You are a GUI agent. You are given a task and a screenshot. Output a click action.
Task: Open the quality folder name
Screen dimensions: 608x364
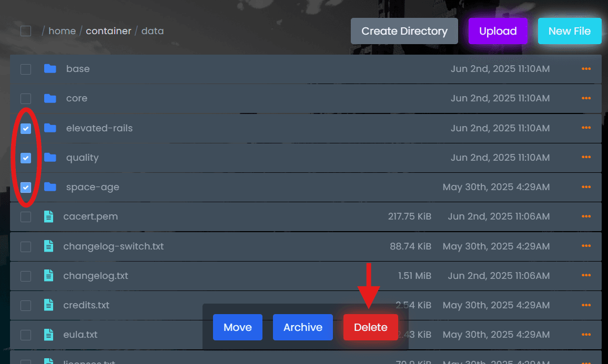point(83,158)
